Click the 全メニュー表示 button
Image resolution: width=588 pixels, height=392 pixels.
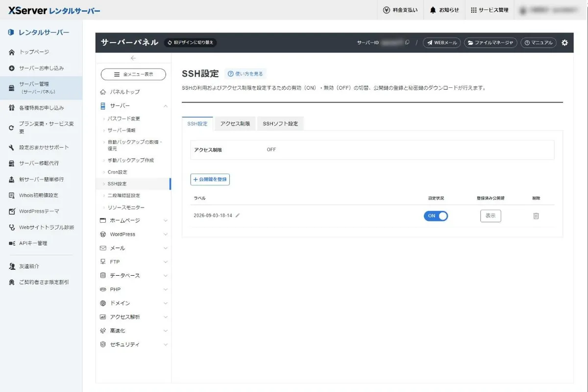pos(133,74)
